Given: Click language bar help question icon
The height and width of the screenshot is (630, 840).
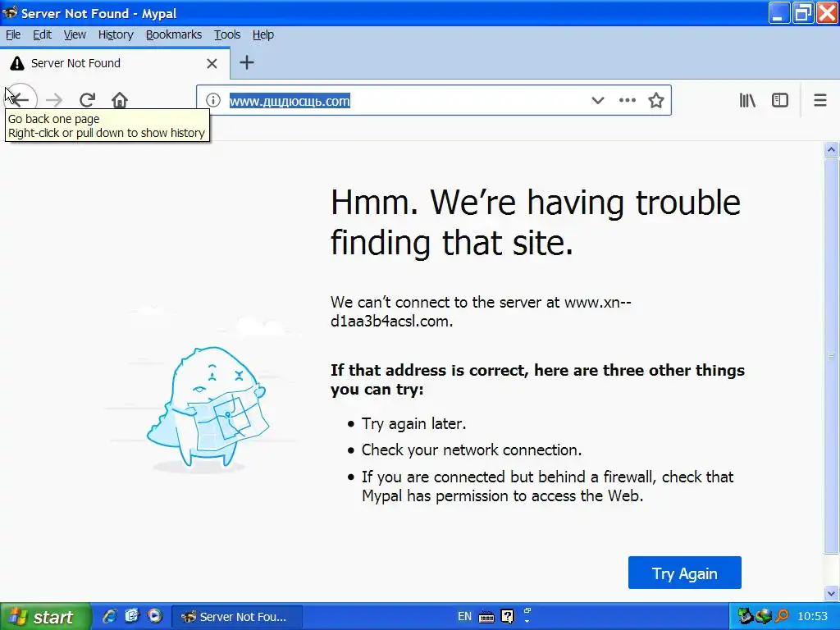Looking at the screenshot, I should coord(507,617).
